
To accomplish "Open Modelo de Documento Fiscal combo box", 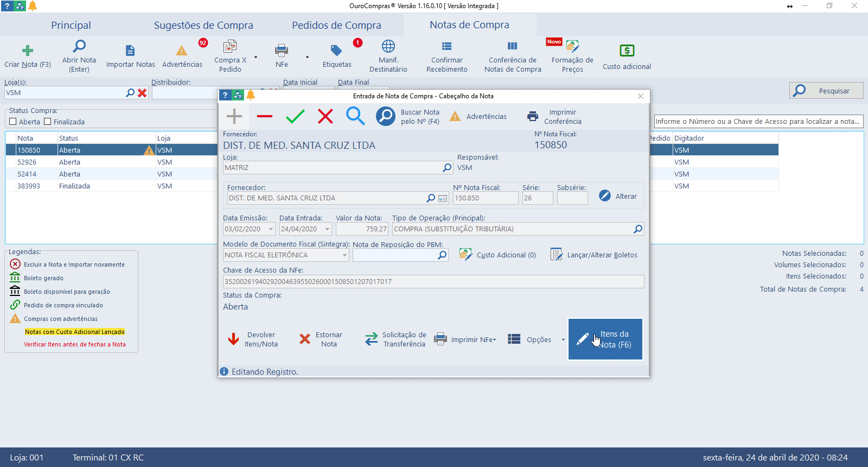I will coord(344,255).
